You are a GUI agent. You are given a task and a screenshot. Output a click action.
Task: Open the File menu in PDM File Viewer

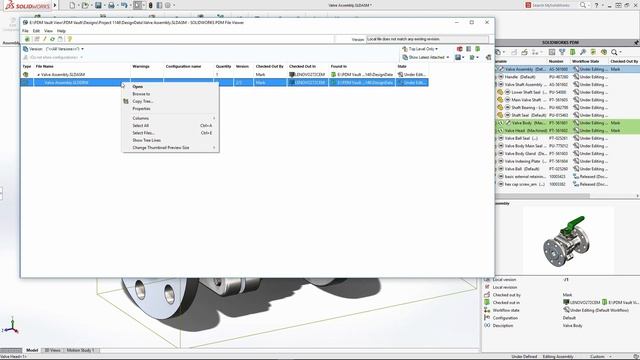[25, 31]
